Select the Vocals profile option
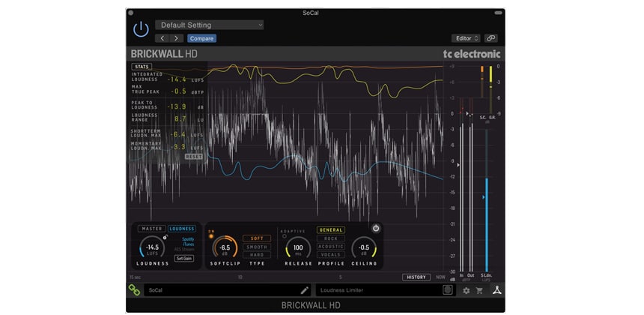 [330, 255]
